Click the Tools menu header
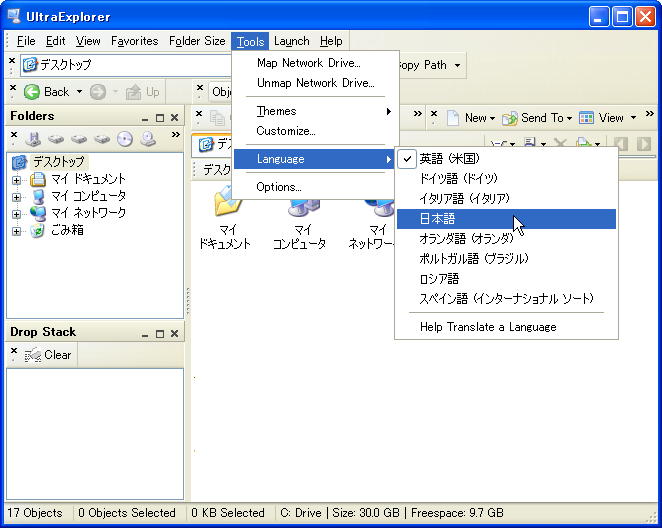The image size is (662, 528). tap(250, 41)
